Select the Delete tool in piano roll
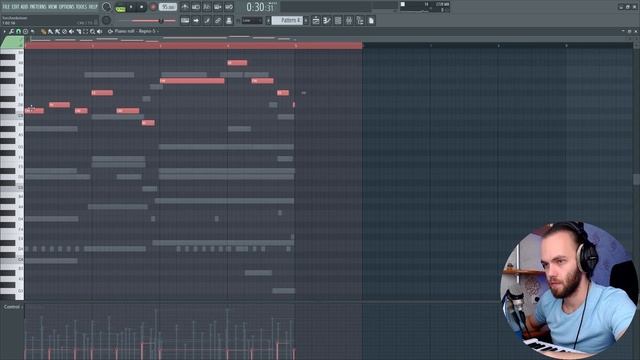The image size is (640, 360). point(64,31)
